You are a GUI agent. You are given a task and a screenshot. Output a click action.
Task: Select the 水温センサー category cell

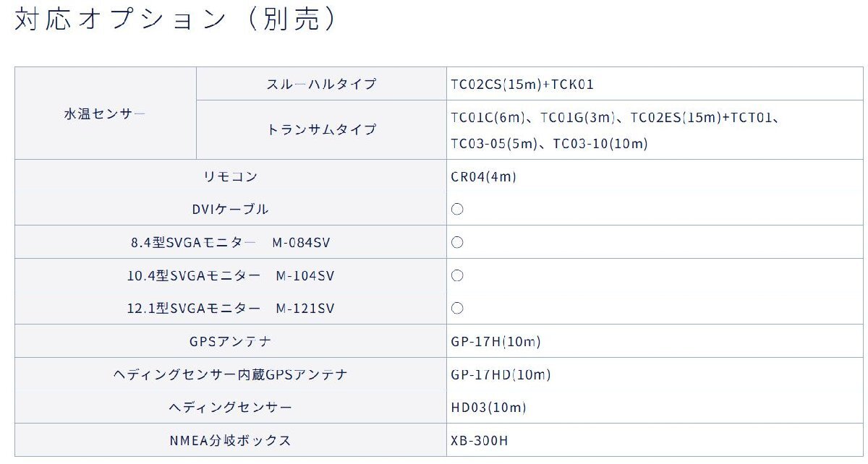click(x=105, y=113)
